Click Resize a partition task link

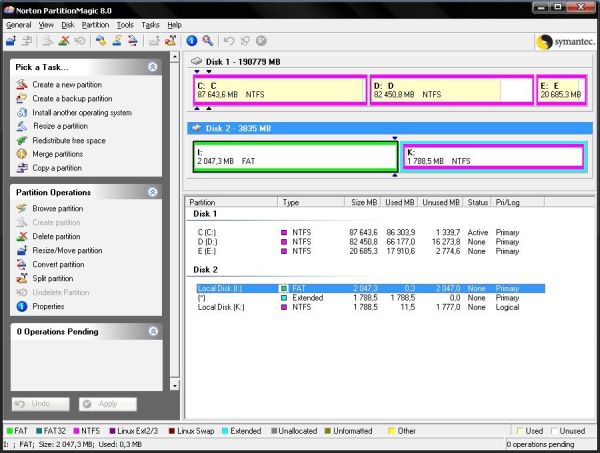point(60,126)
